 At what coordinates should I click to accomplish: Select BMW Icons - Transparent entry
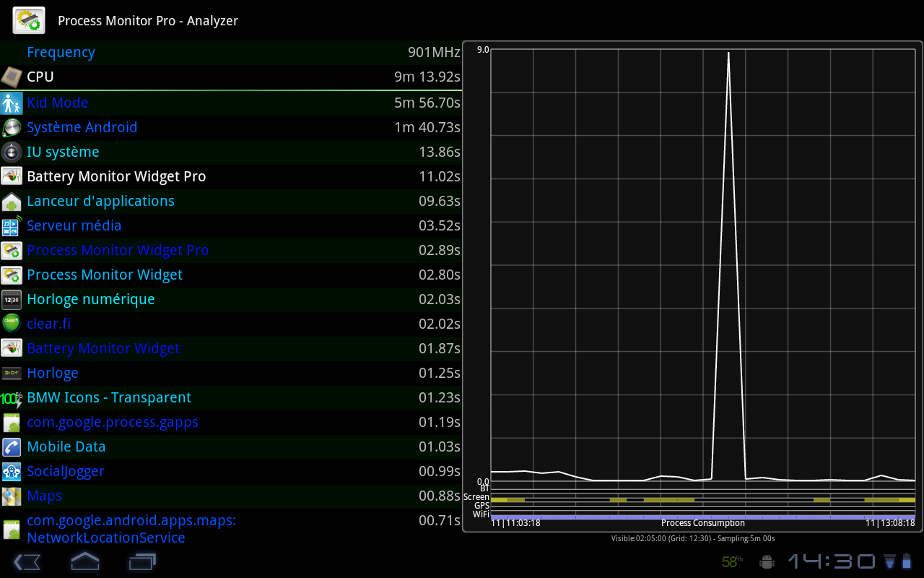(231, 397)
